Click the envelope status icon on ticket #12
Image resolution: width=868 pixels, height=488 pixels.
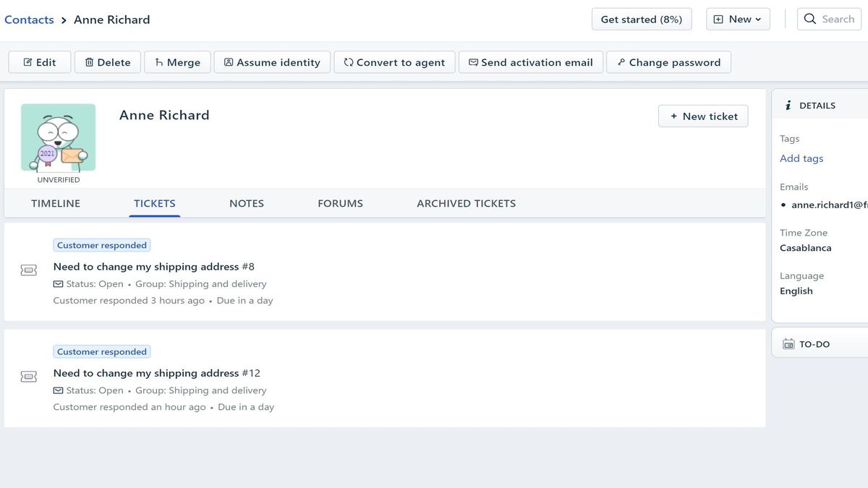(x=58, y=390)
